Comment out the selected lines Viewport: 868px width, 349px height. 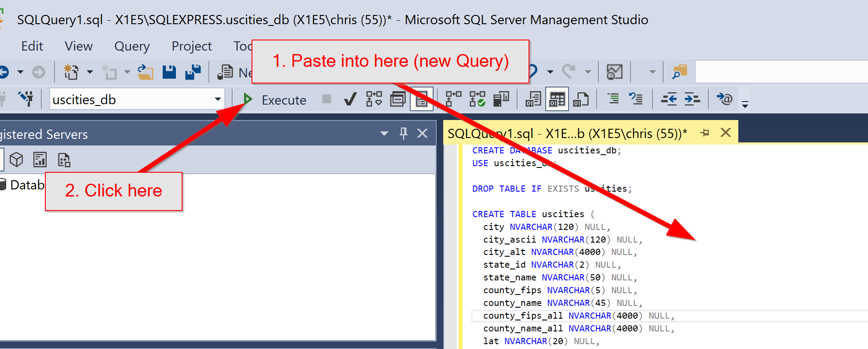click(x=613, y=99)
